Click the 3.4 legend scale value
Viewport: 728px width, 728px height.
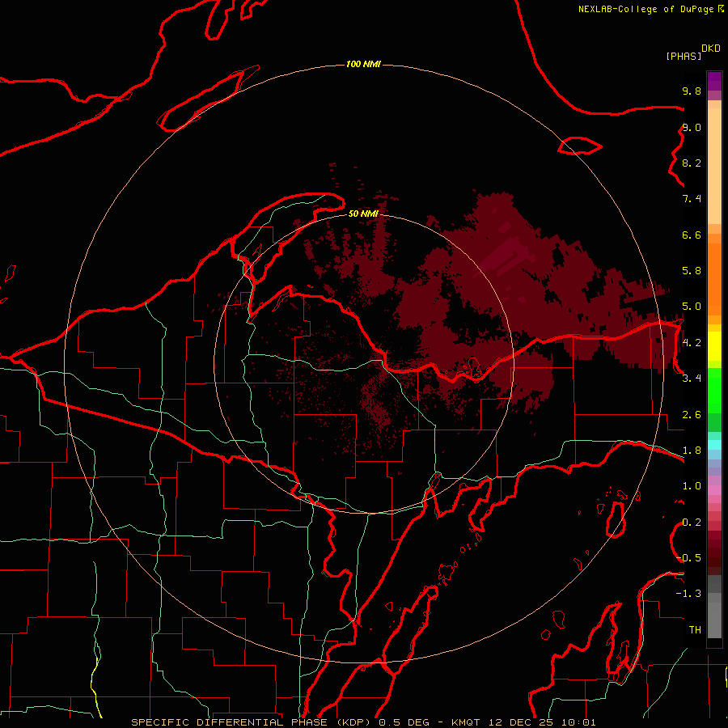692,378
